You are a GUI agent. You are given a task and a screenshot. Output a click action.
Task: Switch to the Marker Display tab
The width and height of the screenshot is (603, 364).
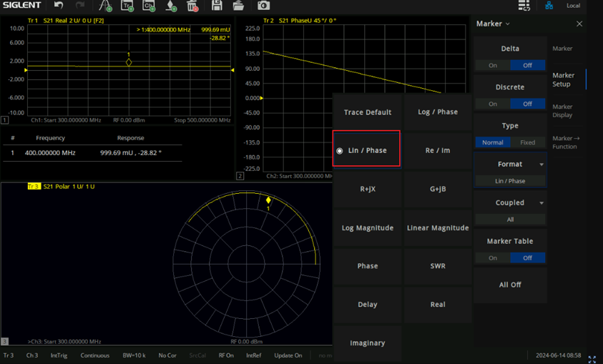[x=563, y=111]
